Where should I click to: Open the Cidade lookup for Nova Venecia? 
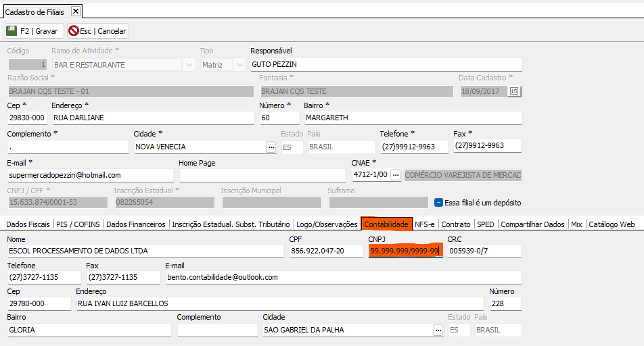[271, 147]
